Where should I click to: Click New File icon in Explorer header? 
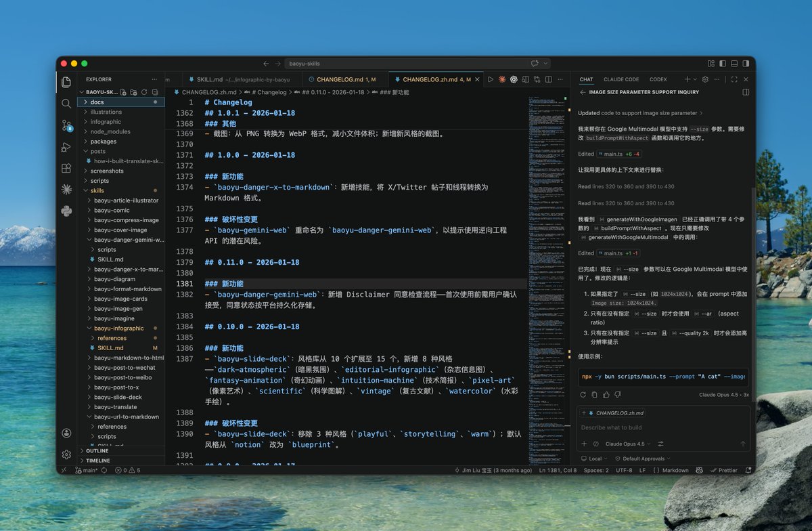[x=123, y=92]
